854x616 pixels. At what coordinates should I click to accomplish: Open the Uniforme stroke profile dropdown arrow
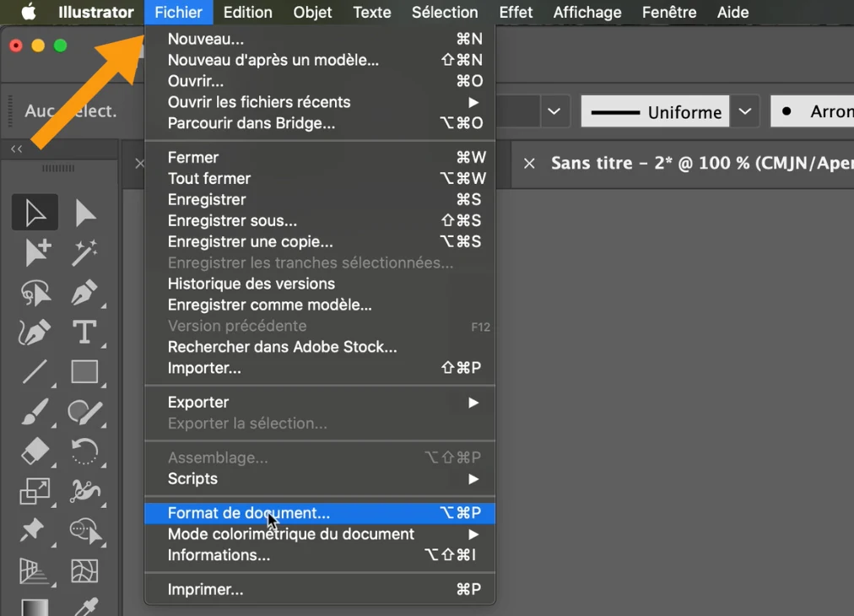(744, 111)
